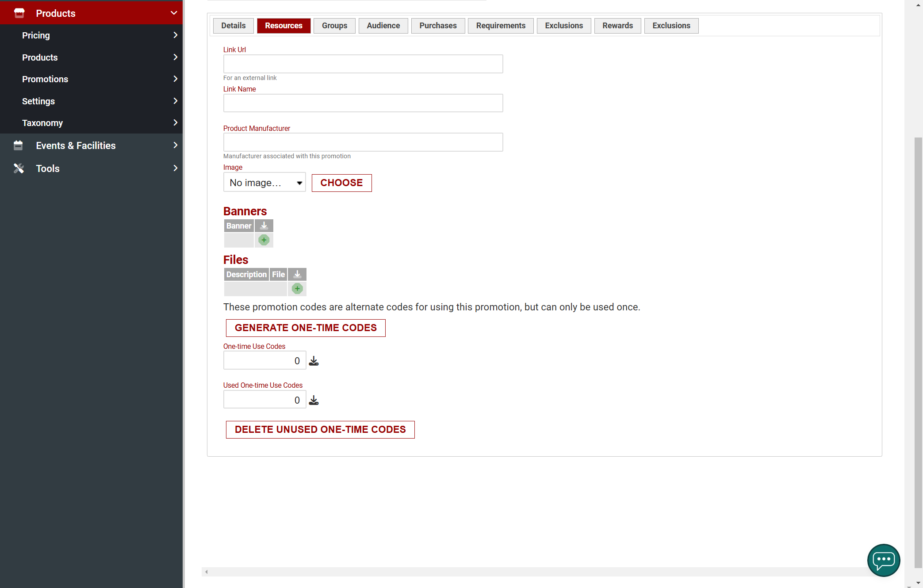Viewport: 923px width, 588px height.
Task: Expand the Promotions submenu
Action: pos(91,79)
